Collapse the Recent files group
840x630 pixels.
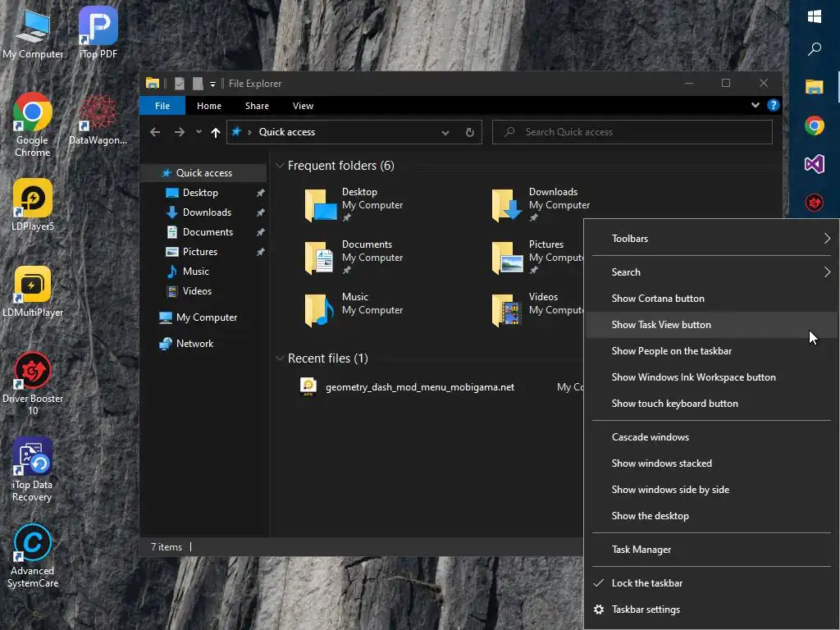[x=280, y=358]
